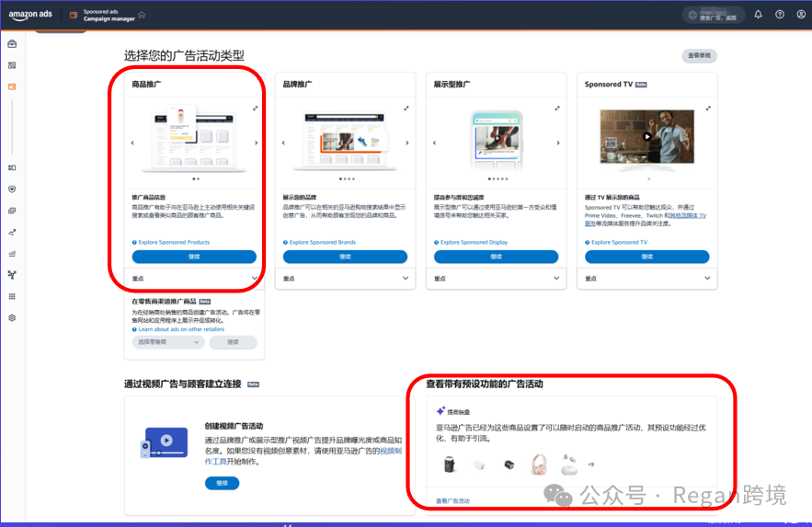
Task: Click 继续 button in Sponsored TV card
Action: point(646,257)
